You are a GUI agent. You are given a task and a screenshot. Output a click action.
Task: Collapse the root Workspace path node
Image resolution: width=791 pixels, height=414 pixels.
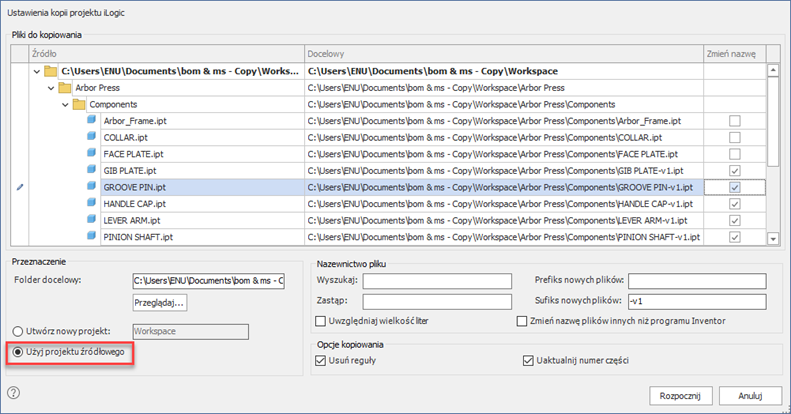click(37, 71)
